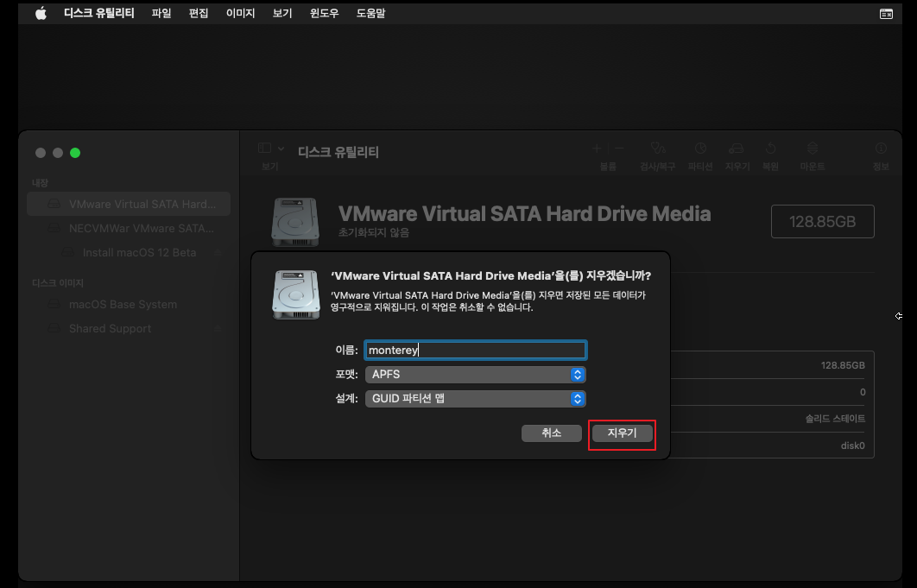Viewport: 917px width, 588px height.
Task: Click the 초기화되지 않음 status text
Action: pyautogui.click(x=374, y=233)
